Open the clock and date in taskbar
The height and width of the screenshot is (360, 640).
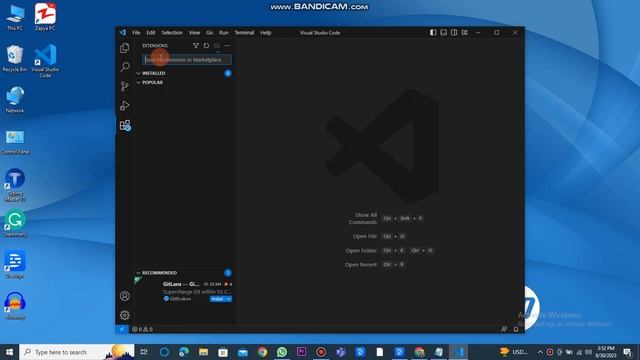[606, 352]
